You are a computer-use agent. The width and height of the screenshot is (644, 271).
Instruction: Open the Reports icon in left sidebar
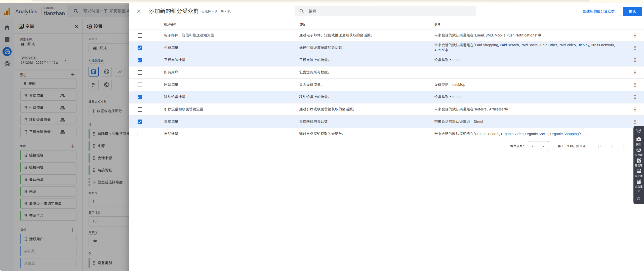point(7,40)
